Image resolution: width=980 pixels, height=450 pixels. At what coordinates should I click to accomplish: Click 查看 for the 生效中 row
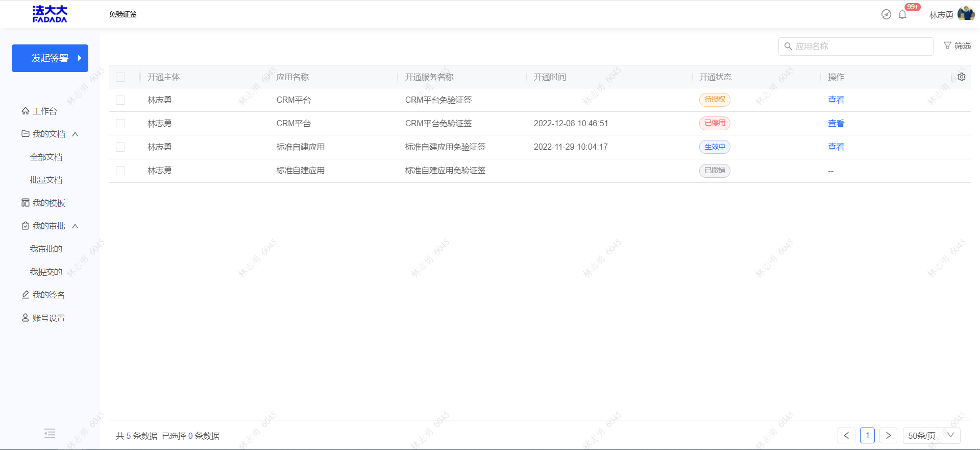tap(836, 147)
